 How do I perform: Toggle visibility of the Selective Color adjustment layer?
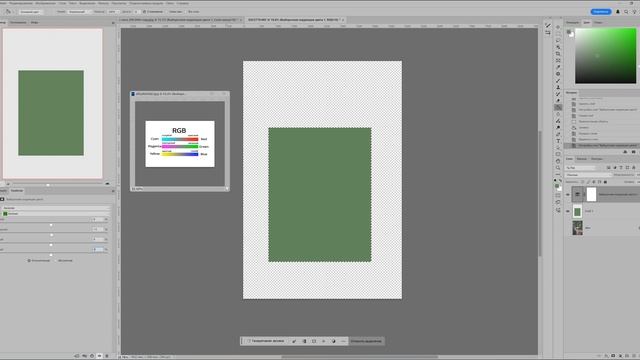pyautogui.click(x=568, y=195)
